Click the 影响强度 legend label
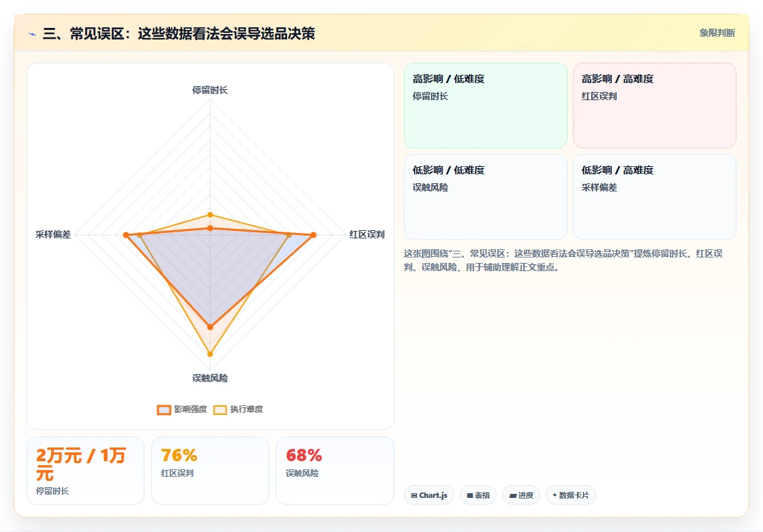This screenshot has height=532, width=763. [x=190, y=409]
